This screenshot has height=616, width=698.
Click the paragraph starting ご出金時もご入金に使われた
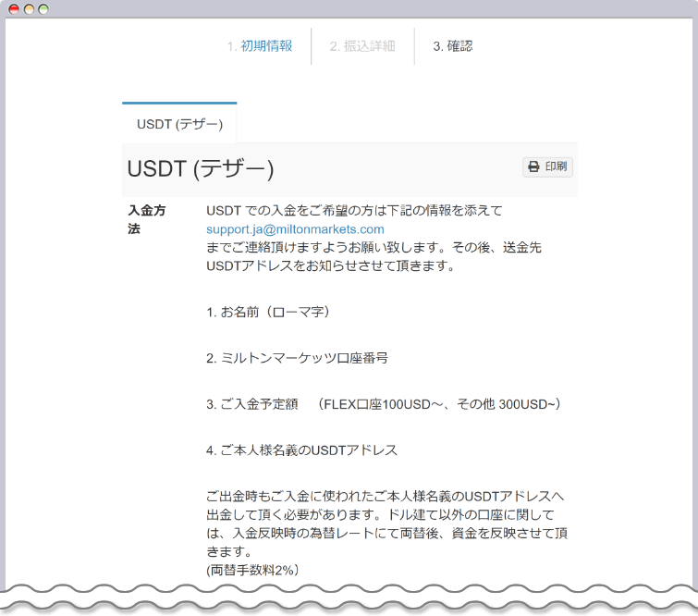point(386,524)
